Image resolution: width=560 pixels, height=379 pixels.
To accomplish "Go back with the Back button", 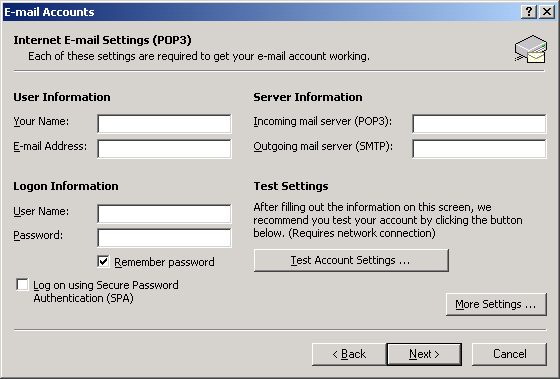I will coord(349,354).
